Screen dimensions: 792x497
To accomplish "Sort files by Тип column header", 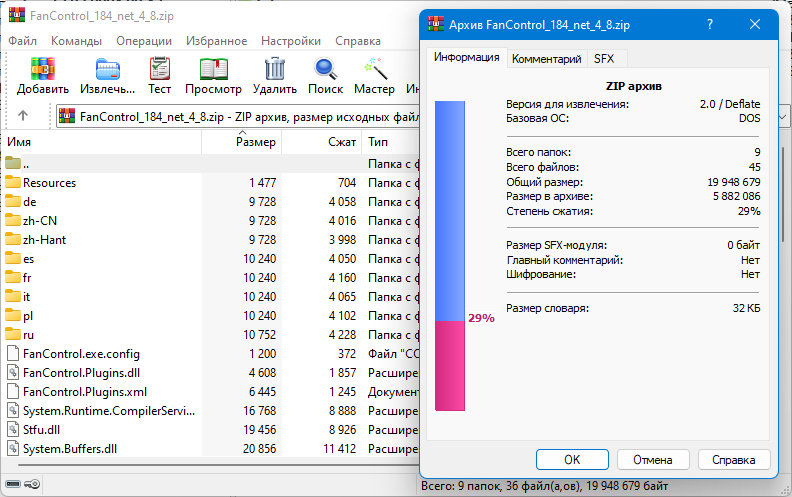I will (x=391, y=142).
